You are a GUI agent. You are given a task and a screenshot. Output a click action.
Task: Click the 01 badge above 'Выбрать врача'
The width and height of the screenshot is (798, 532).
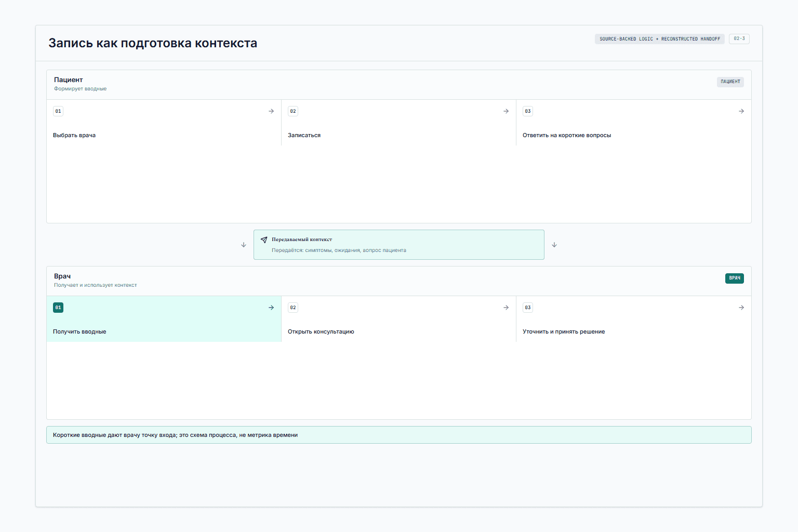(58, 111)
